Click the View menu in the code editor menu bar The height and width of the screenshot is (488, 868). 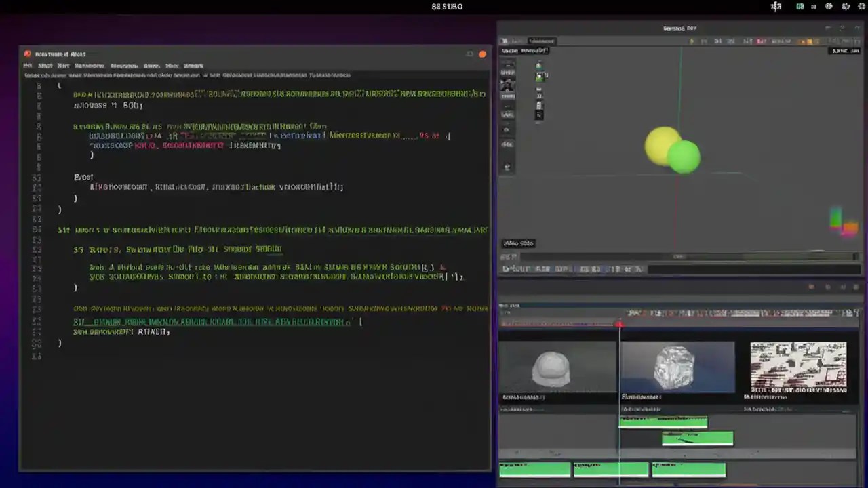[x=64, y=65]
